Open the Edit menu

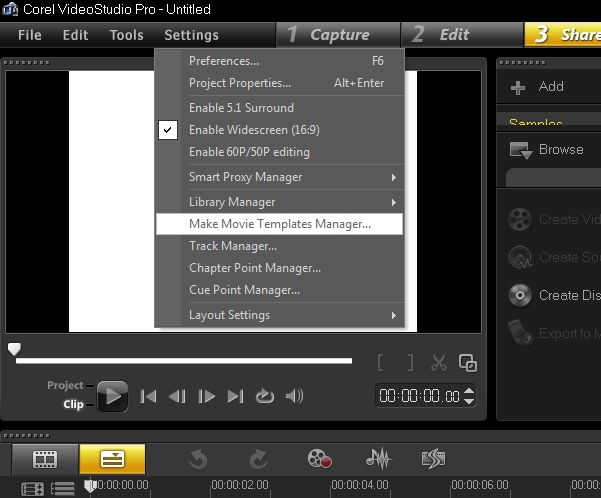[75, 35]
